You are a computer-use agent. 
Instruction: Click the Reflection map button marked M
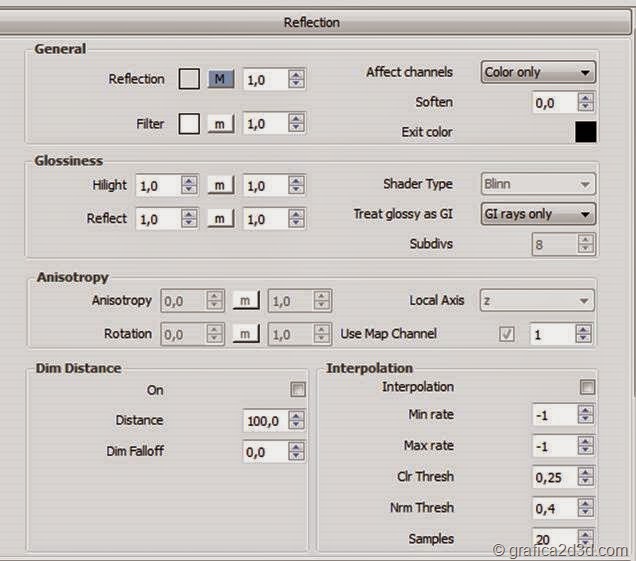pyautogui.click(x=221, y=79)
